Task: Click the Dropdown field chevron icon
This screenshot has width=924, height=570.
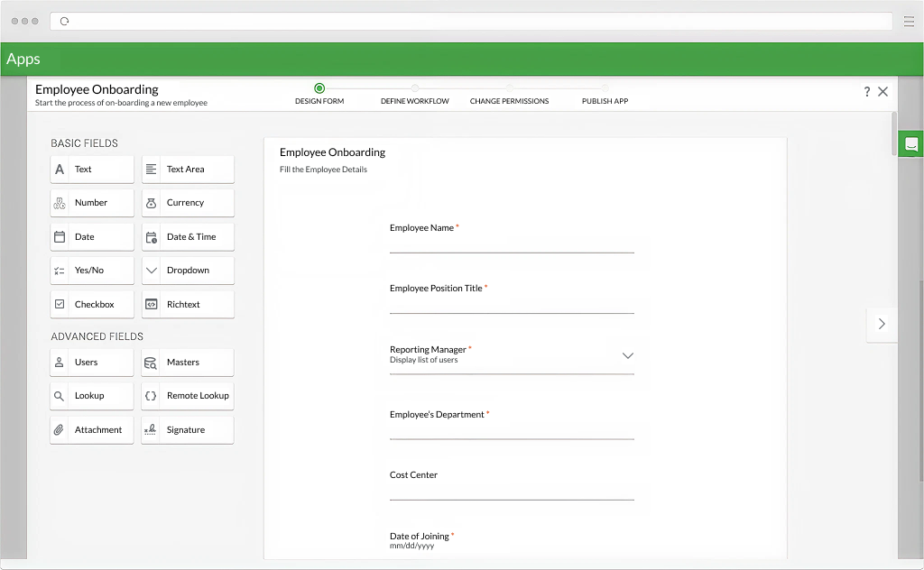Action: pyautogui.click(x=152, y=271)
